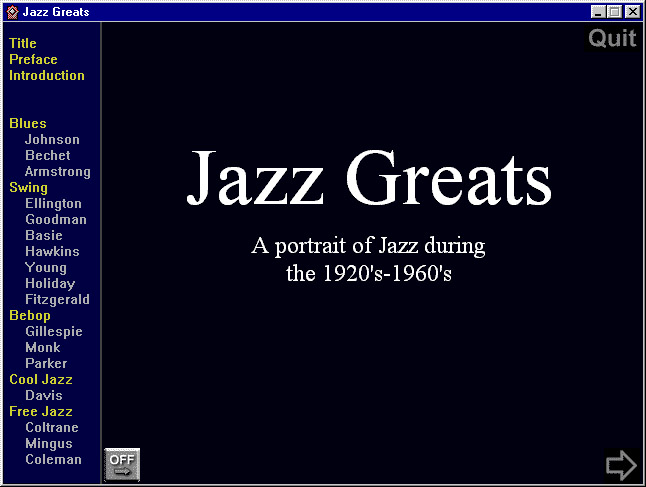Open the Young entry

pos(46,267)
